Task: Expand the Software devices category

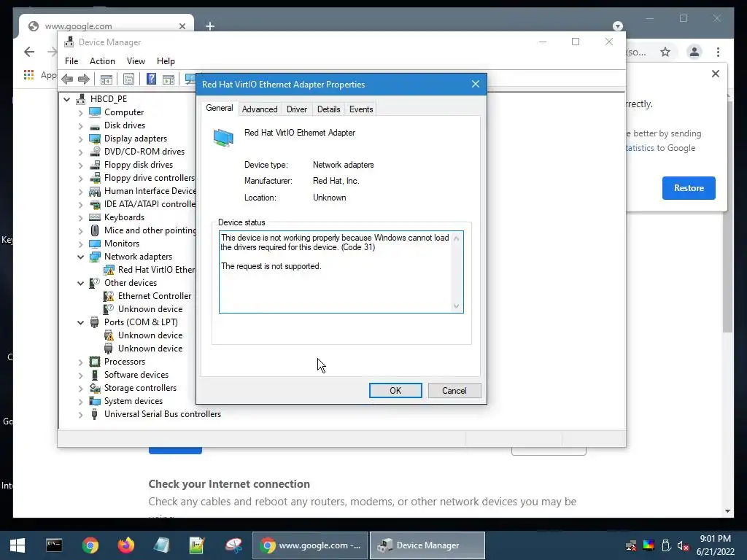Action: click(80, 376)
